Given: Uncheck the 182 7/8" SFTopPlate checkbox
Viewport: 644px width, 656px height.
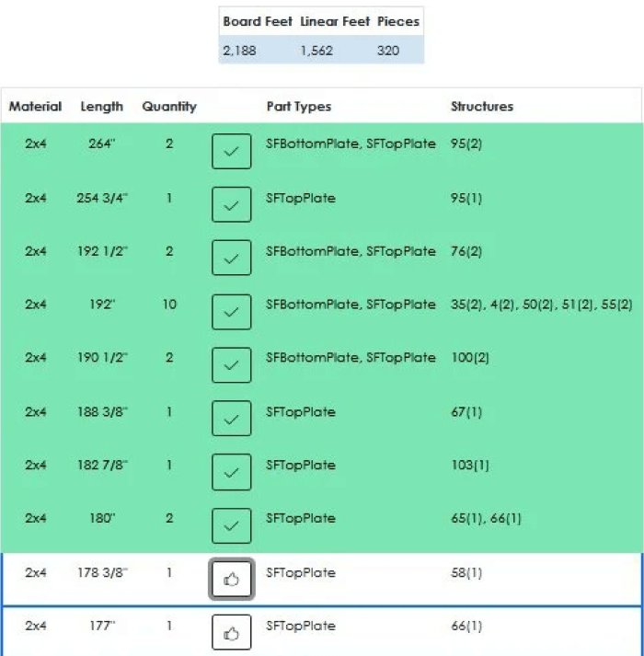Looking at the screenshot, I should pos(231,471).
